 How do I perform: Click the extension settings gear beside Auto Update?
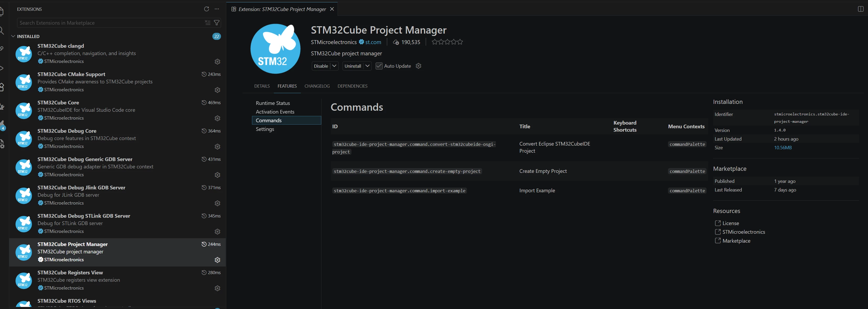coord(418,66)
